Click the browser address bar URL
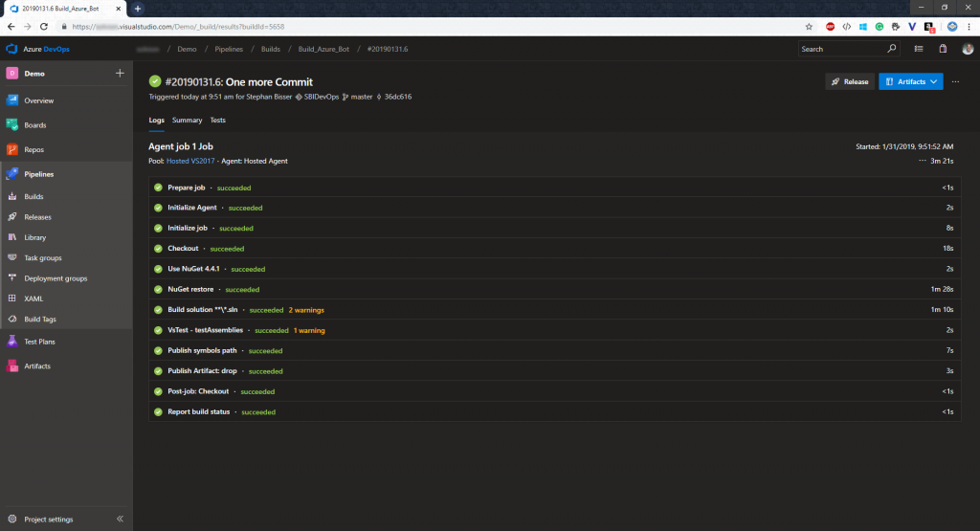 (x=178, y=27)
